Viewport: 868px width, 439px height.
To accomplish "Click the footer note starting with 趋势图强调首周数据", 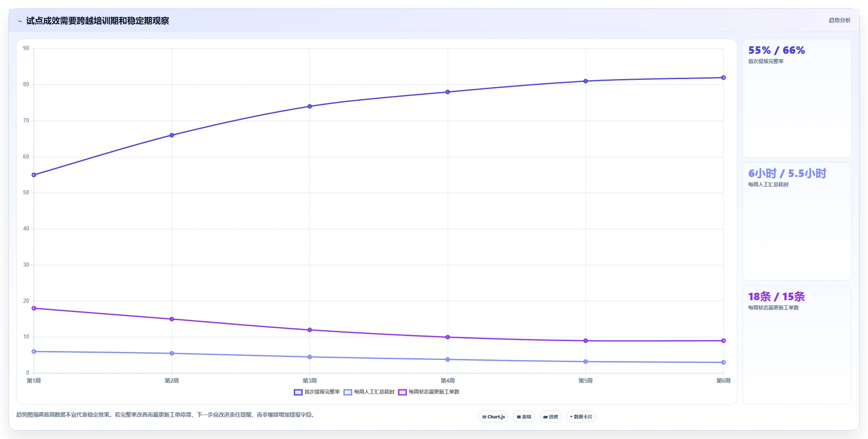I will tap(166, 415).
